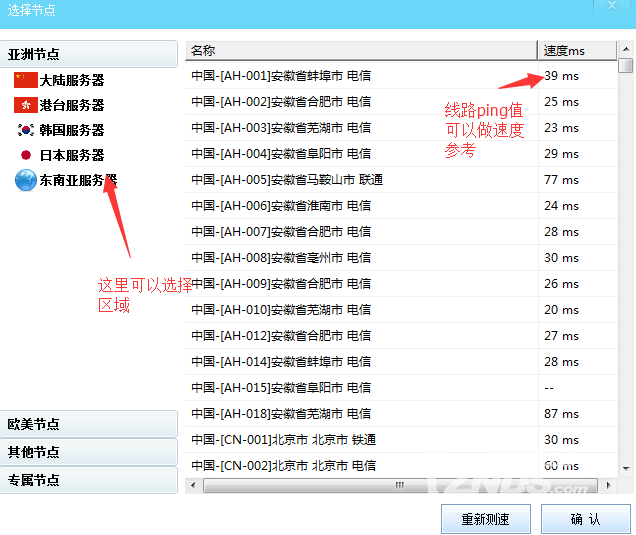The image size is (636, 535).
Task: Click the vertical scrollbar up arrow
Action: (625, 49)
